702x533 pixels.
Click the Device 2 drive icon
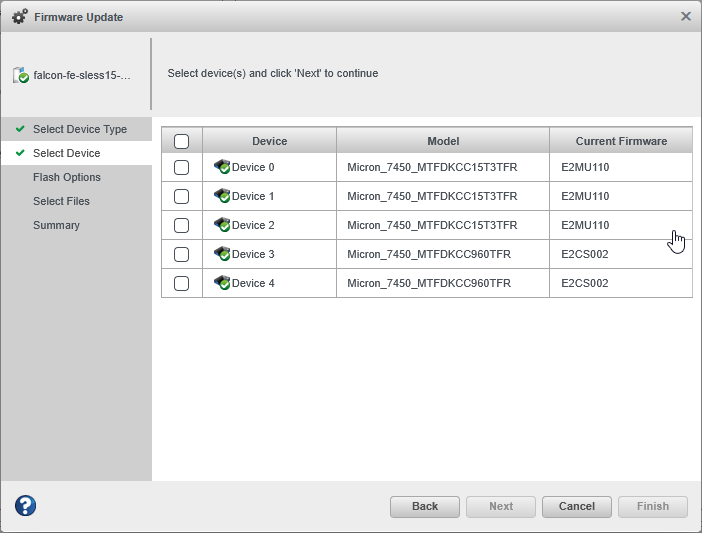[222, 225]
